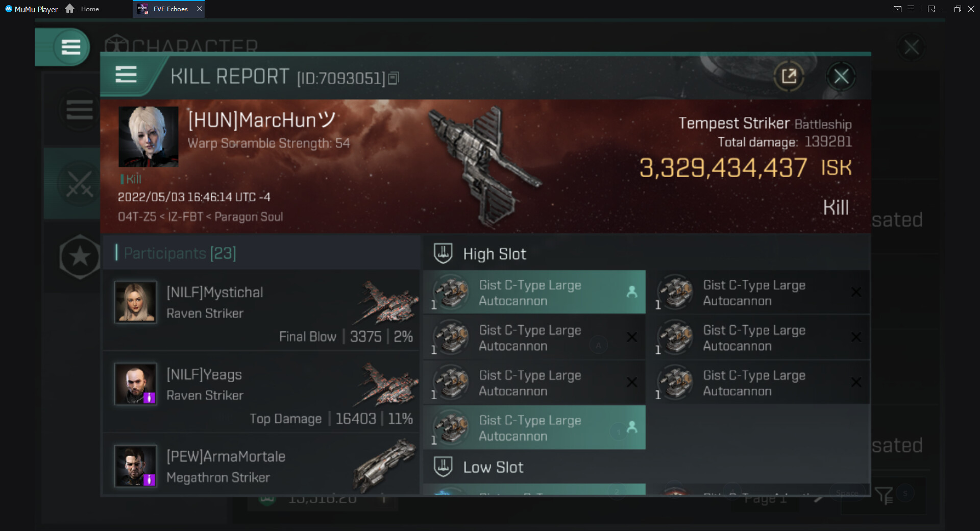Share the kill report via export icon
980x531 pixels.
pyautogui.click(x=789, y=77)
